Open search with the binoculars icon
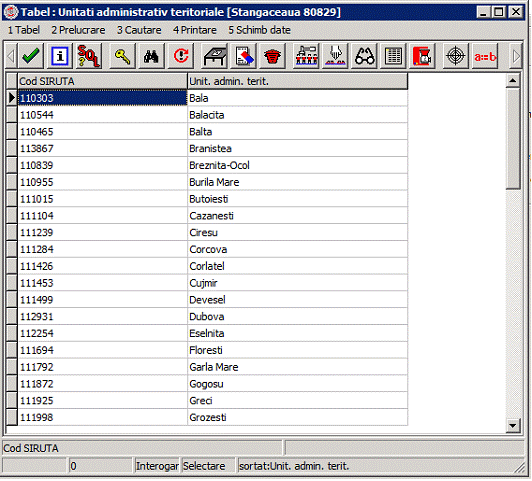Image resolution: width=532 pixels, height=481 pixels. tap(151, 56)
